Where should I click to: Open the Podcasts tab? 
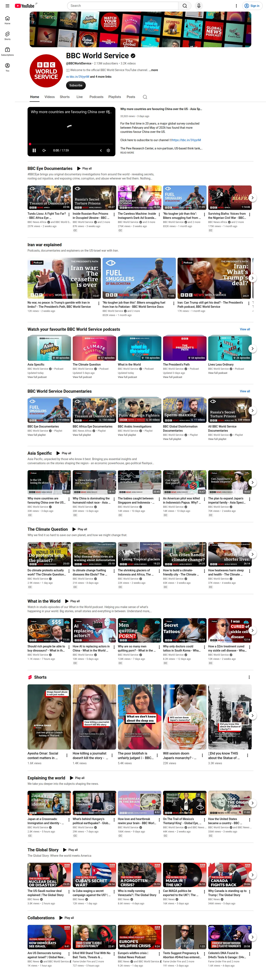tap(96, 97)
